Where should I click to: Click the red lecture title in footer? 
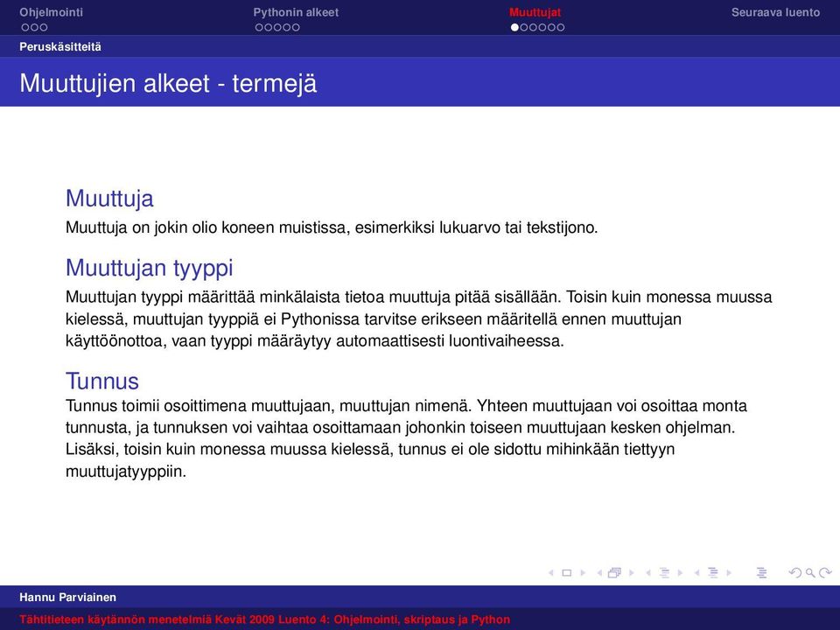pyautogui.click(x=264, y=619)
